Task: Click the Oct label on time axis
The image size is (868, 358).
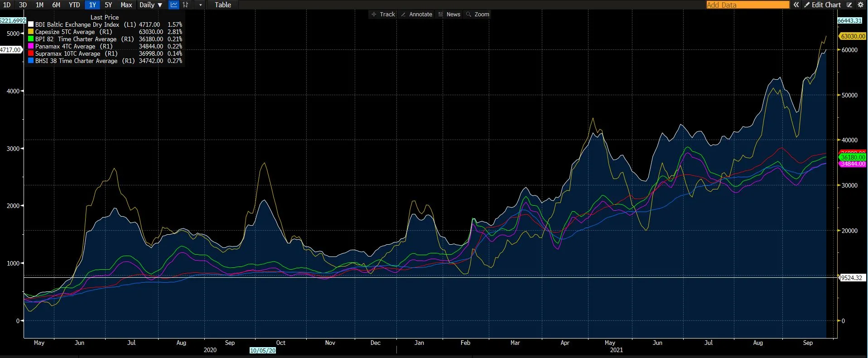Action: [x=281, y=343]
